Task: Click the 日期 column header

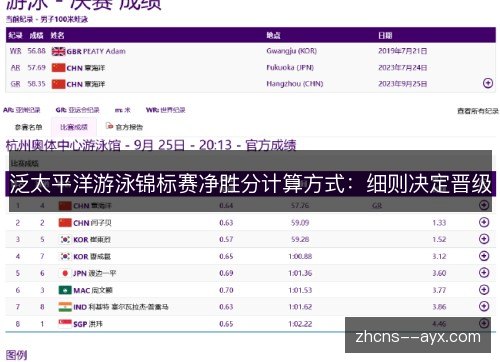Action: (385, 35)
